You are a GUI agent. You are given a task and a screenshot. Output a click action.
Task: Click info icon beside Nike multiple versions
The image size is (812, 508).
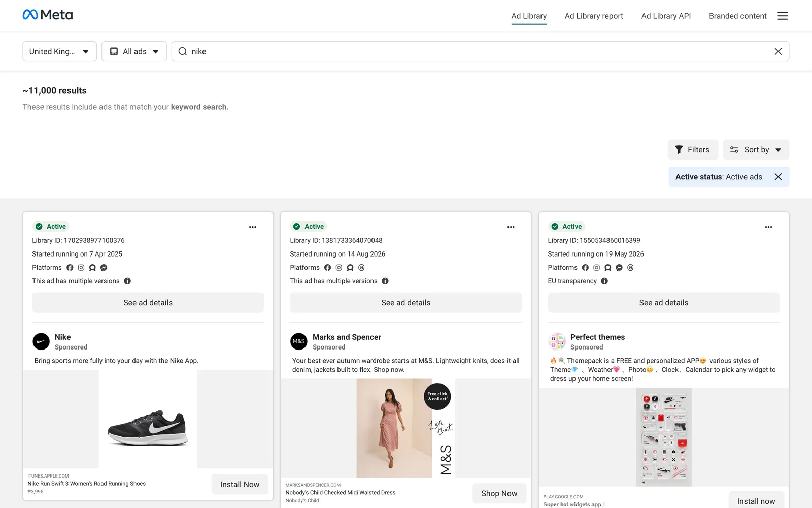127,281
